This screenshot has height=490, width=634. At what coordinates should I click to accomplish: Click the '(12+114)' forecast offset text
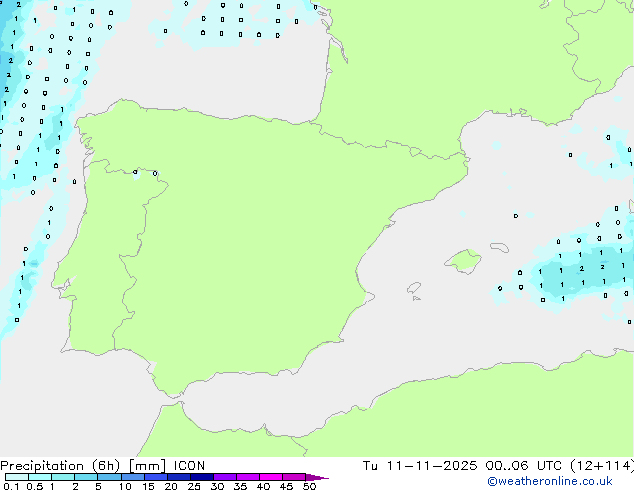click(x=602, y=466)
